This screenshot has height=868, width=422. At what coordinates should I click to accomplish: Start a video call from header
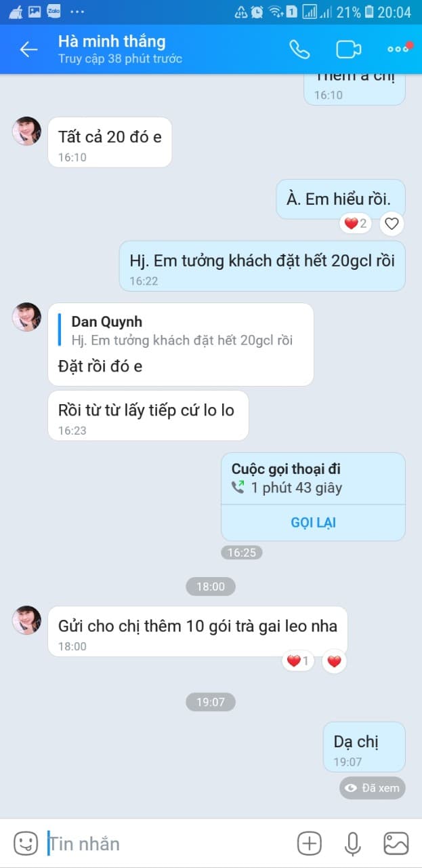click(348, 49)
